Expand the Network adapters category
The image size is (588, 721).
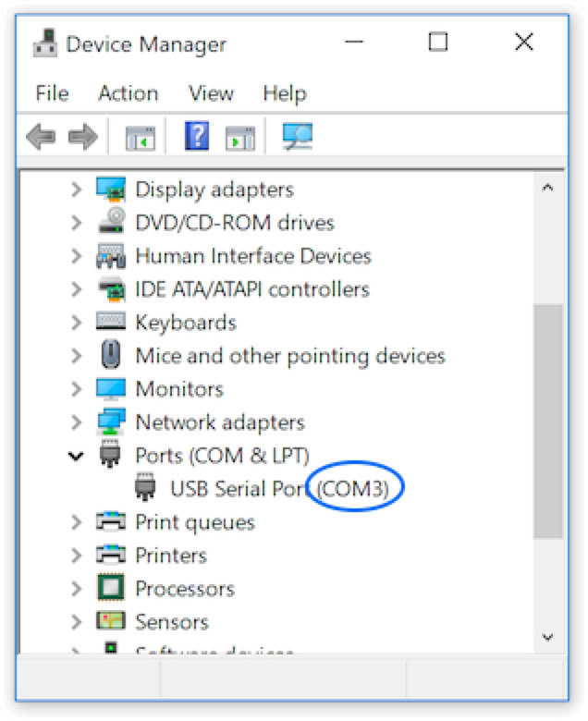pyautogui.click(x=76, y=422)
